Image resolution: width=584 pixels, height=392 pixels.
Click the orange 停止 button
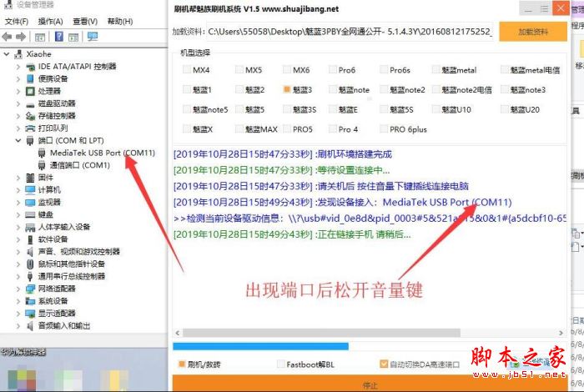coord(370,384)
